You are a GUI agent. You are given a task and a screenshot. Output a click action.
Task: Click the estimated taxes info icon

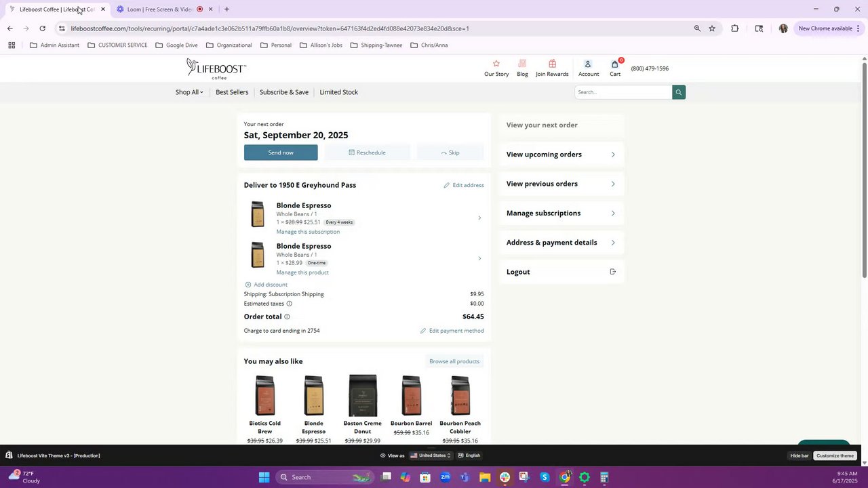pyautogui.click(x=289, y=304)
